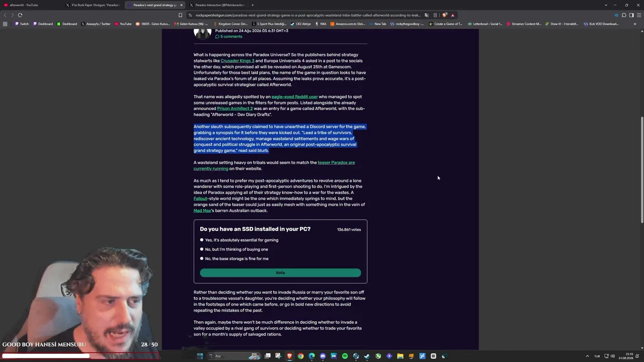This screenshot has width=644, height=362.
Task: Expand the tab search dropdown chevron
Action: (606, 5)
